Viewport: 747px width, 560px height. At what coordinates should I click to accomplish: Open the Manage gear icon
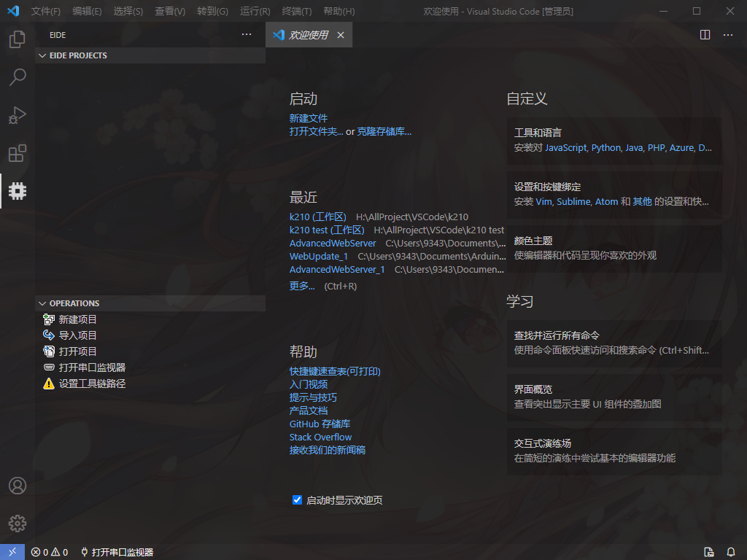pos(18,524)
